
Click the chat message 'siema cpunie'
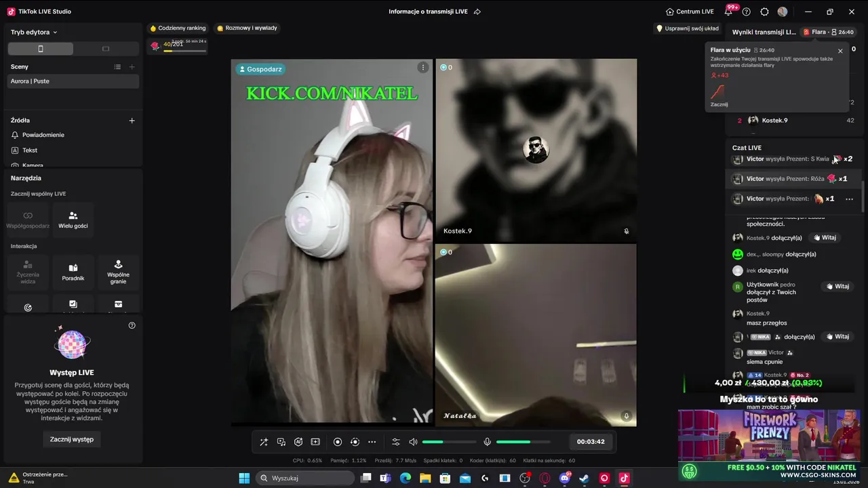click(764, 362)
